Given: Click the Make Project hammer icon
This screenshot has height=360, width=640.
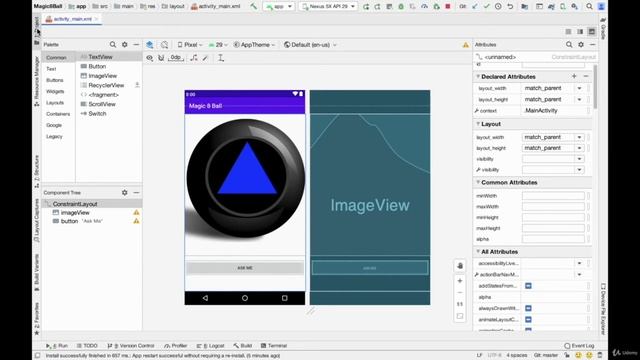Looking at the screenshot, I should 253,7.
